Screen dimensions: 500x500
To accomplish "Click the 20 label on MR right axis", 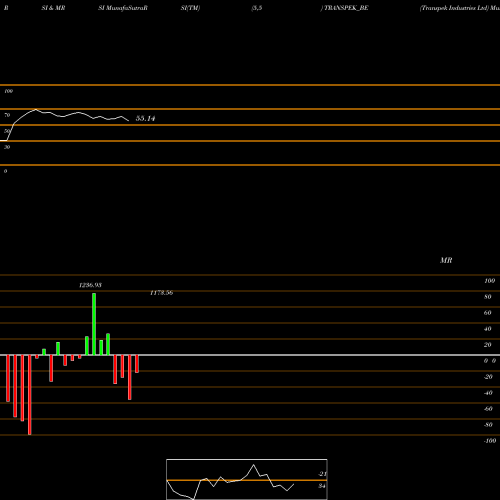I will tap(488, 345).
